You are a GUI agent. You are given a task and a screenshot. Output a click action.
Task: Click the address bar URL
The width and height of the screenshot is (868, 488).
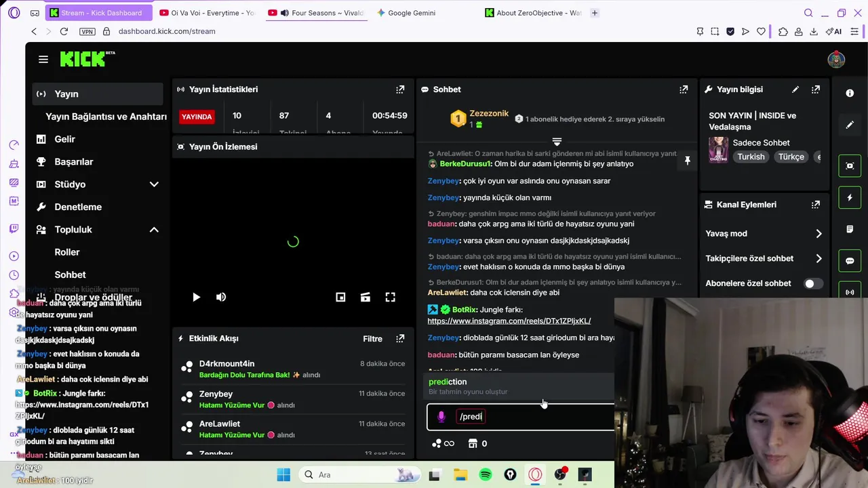167,31
